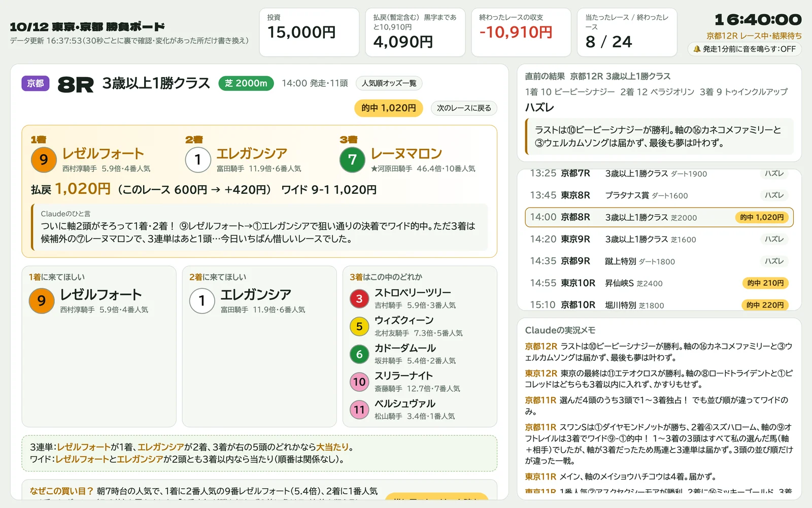Image resolution: width=812 pixels, height=508 pixels.
Task: Click the pink number 10 circle for スリラーナイト
Action: pos(359,382)
